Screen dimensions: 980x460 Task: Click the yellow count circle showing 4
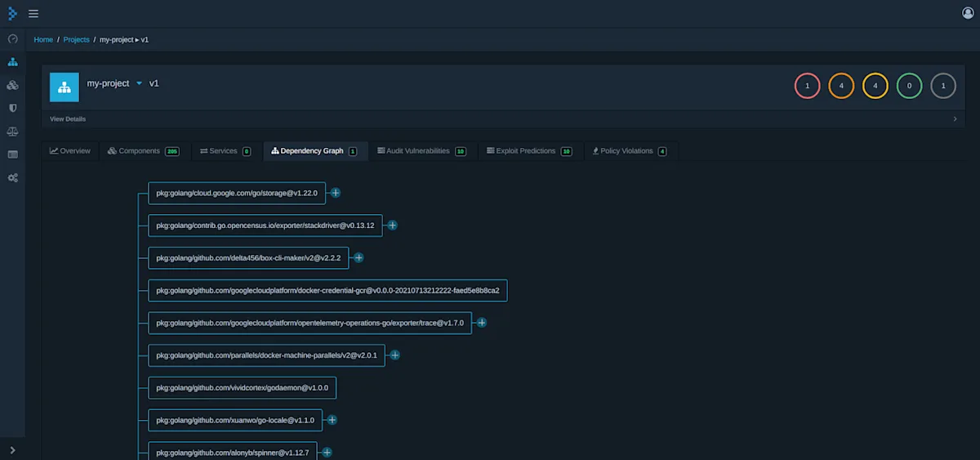[x=875, y=86]
